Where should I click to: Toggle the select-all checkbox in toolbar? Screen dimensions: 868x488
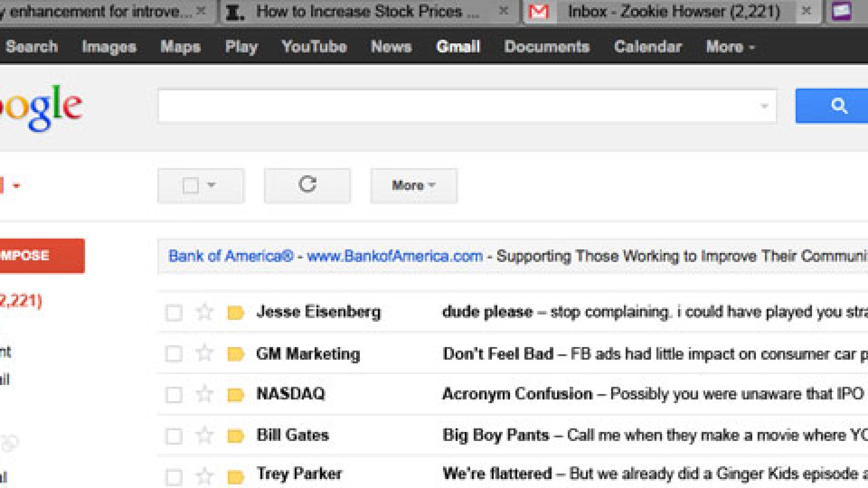click(x=190, y=185)
